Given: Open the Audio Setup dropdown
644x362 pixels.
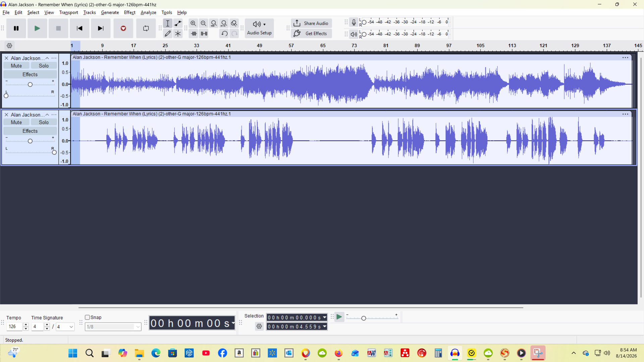Looking at the screenshot, I should [259, 28].
